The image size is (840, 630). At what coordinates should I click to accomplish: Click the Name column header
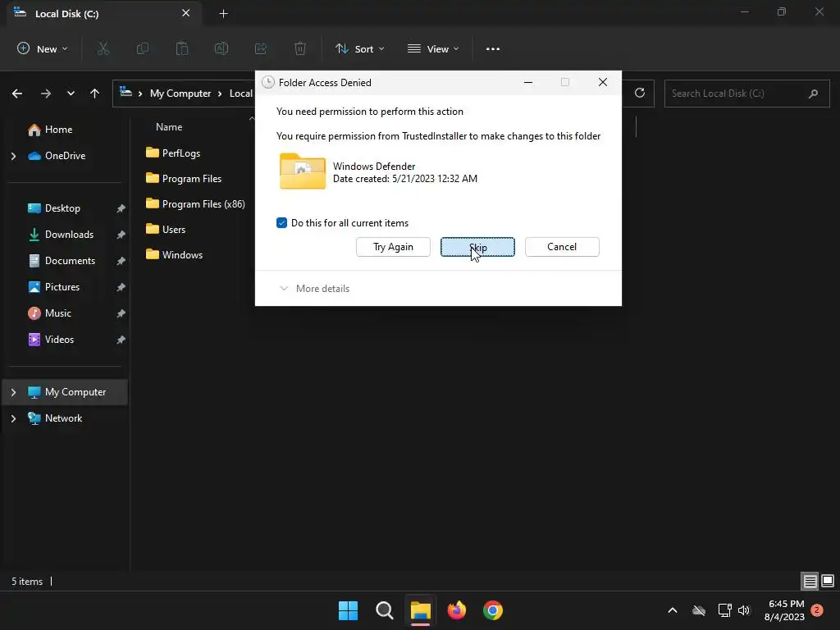[169, 127]
